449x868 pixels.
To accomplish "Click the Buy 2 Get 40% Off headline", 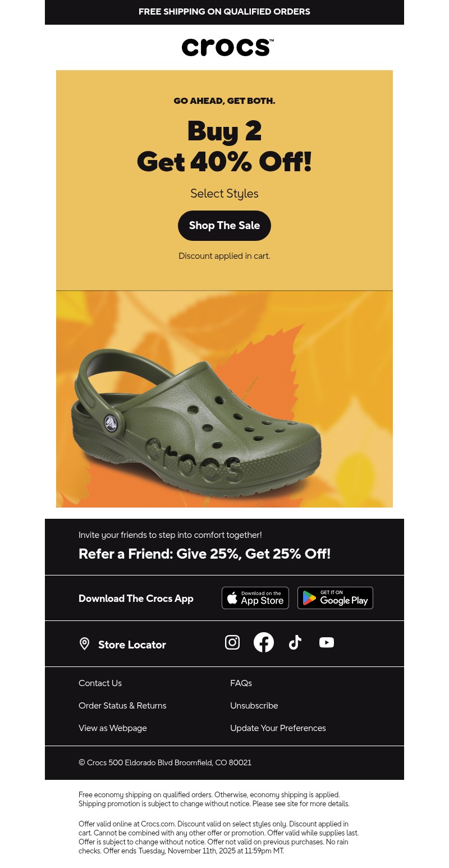I will coord(224,147).
